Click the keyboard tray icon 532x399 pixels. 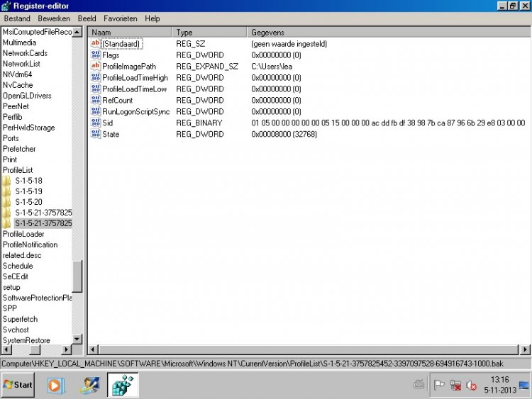coord(419,384)
